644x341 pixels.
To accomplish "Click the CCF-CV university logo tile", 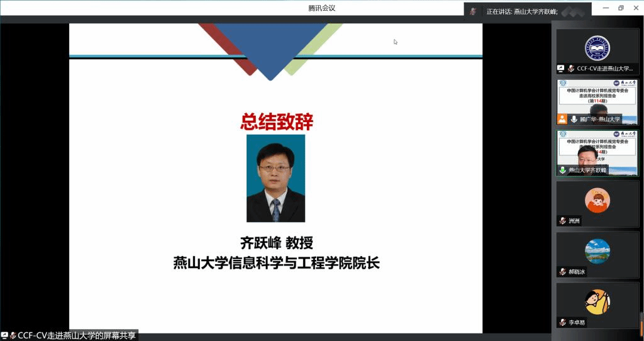I will pyautogui.click(x=597, y=48).
